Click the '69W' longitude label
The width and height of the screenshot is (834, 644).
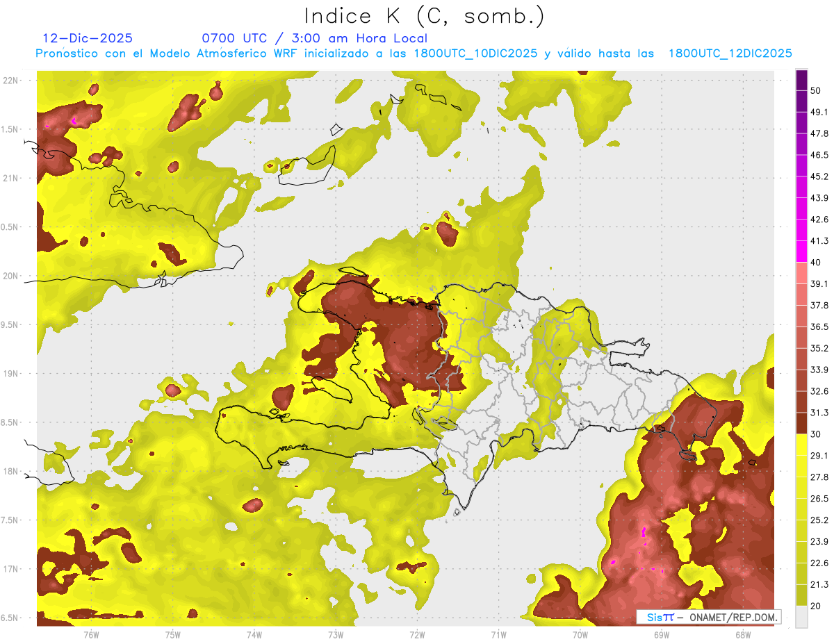click(x=662, y=635)
